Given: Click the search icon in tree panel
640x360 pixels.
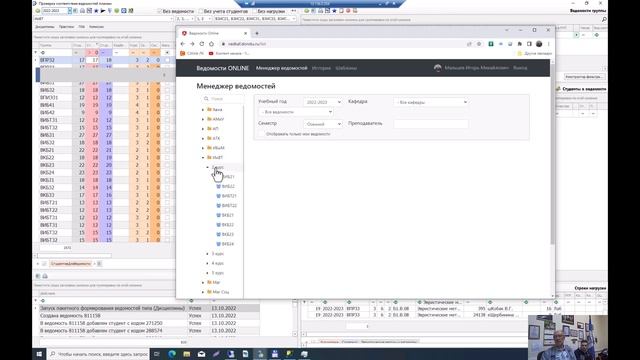Looking at the screenshot, I should 206,99.
